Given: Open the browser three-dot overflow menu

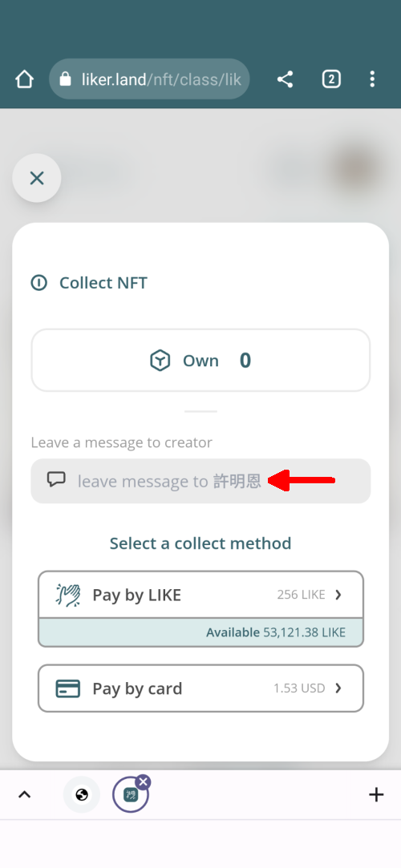Looking at the screenshot, I should 372,79.
